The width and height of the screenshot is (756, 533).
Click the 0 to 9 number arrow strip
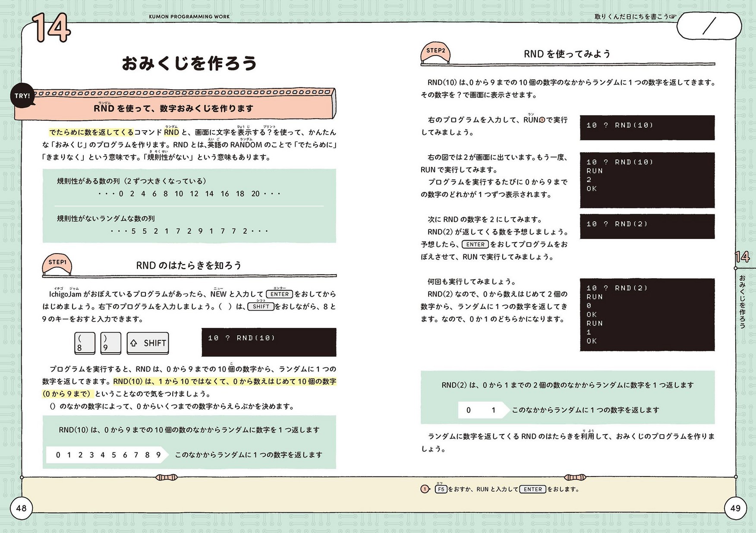click(x=107, y=455)
